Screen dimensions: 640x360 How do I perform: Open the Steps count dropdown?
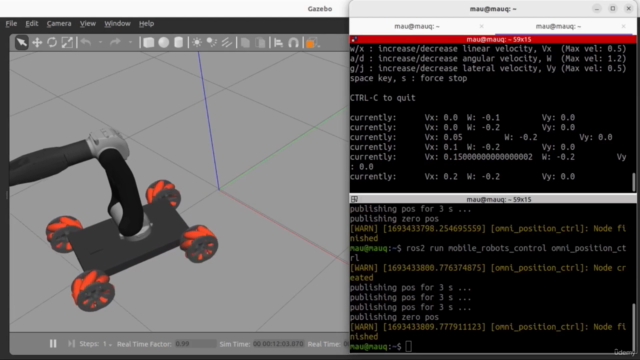pyautogui.click(x=107, y=344)
